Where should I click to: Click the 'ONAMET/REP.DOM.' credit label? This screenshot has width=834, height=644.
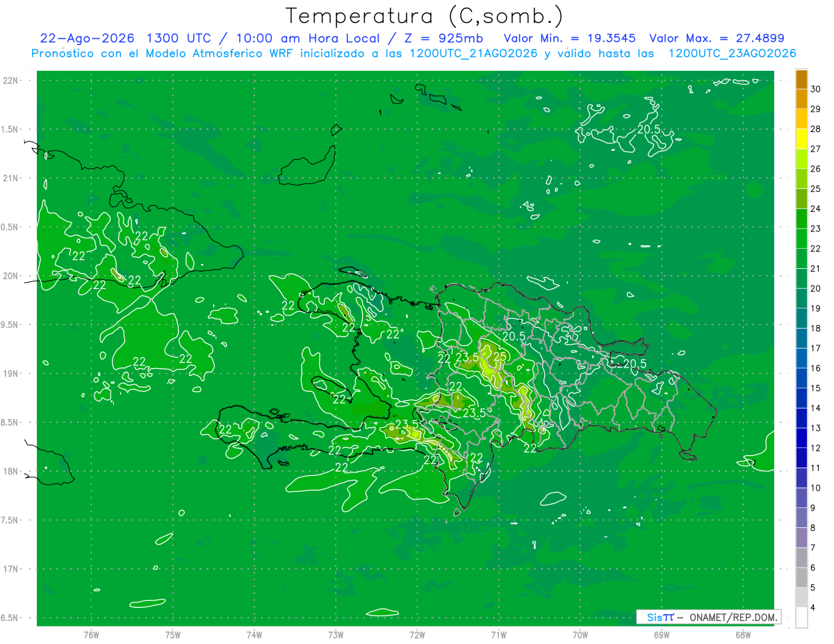(x=733, y=617)
